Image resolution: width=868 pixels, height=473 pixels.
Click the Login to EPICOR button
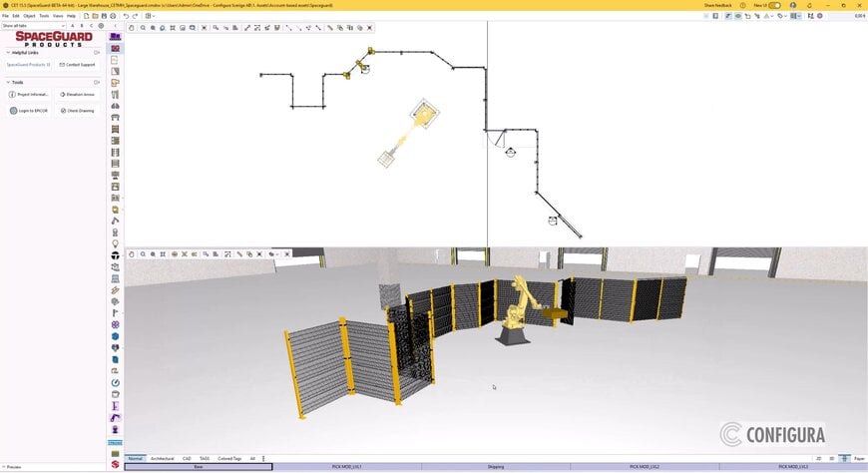29,111
